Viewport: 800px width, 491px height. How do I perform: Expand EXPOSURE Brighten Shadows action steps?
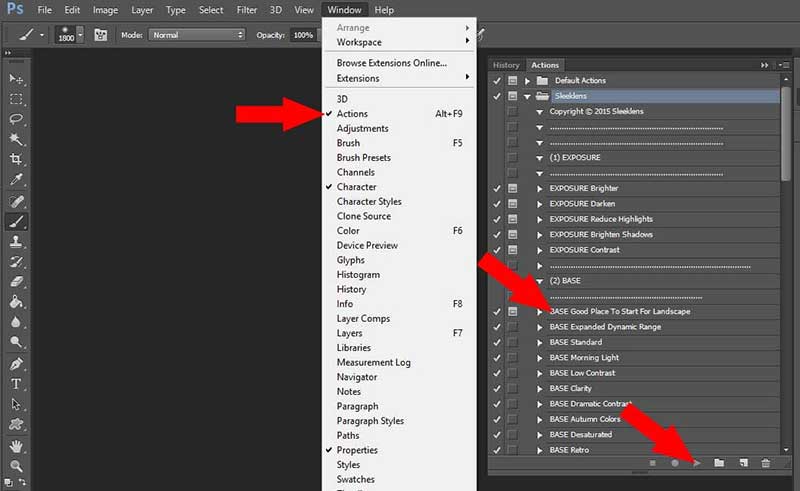tap(540, 235)
